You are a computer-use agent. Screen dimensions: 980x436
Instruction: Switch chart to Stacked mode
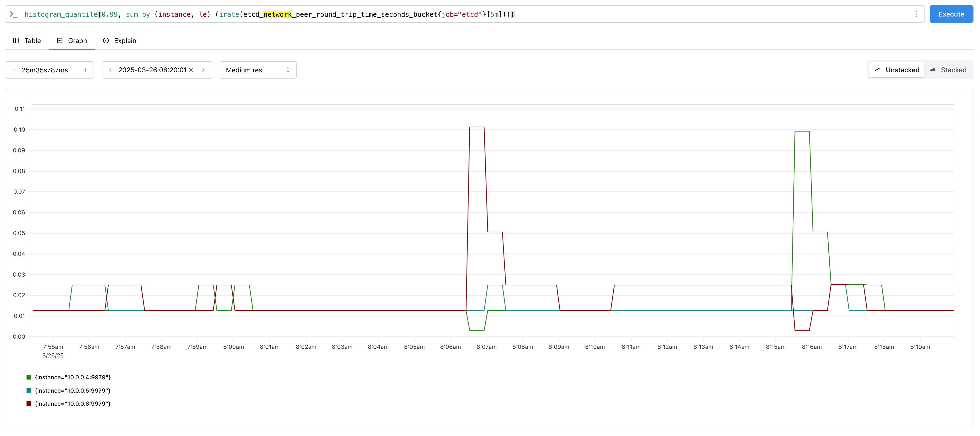(948, 70)
